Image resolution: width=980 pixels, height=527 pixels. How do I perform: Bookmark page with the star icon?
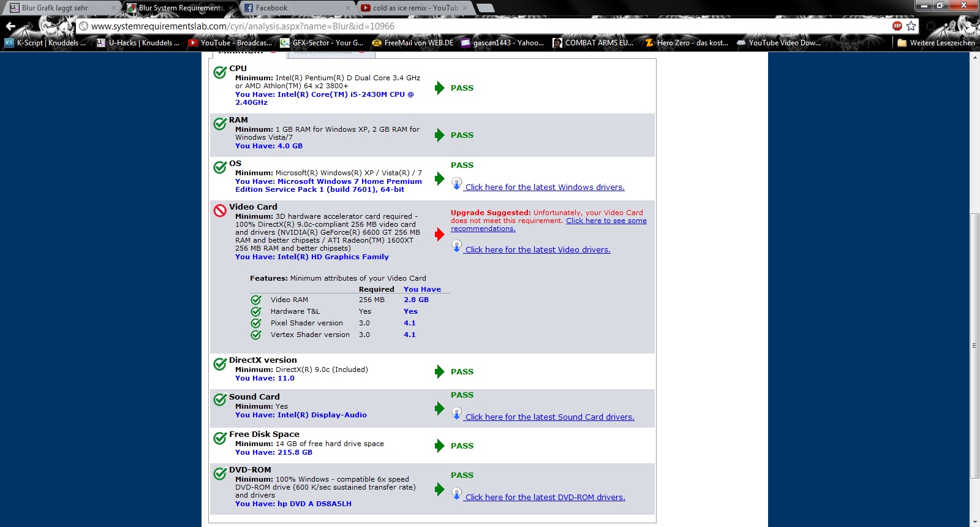(911, 26)
